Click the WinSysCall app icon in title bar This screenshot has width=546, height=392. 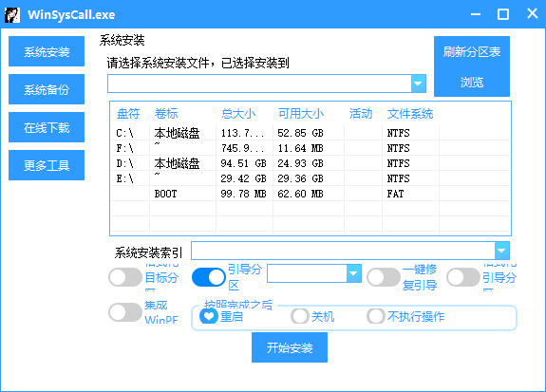[12, 14]
